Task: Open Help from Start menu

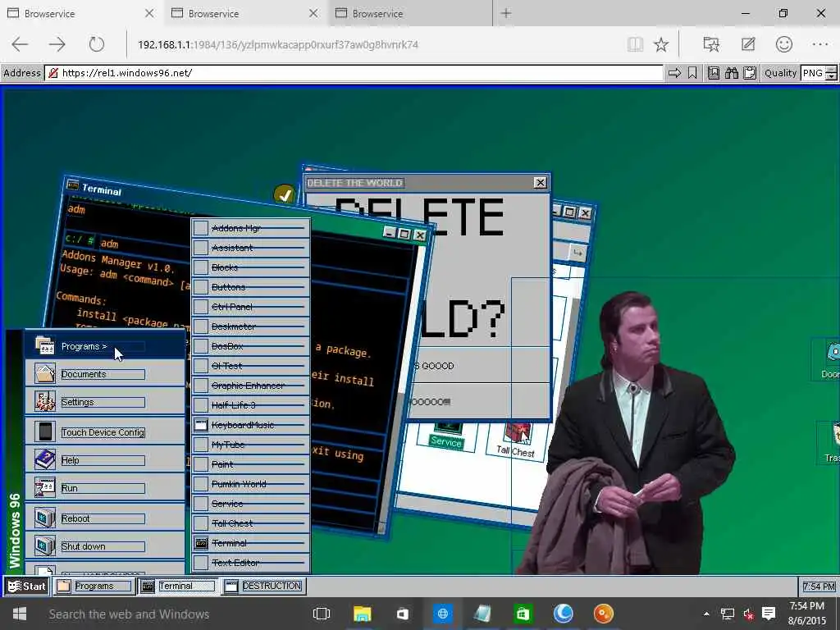Action: tap(105, 459)
